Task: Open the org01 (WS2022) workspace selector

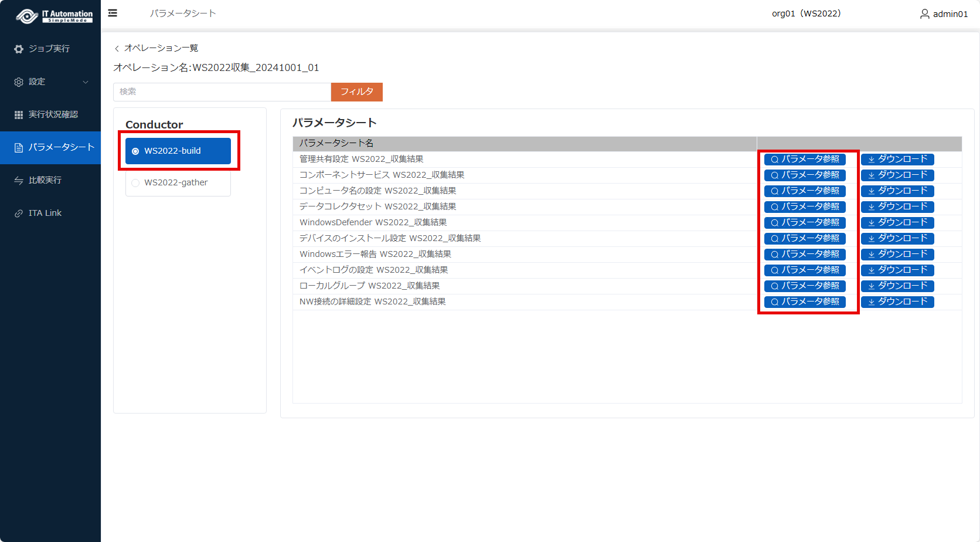Action: tap(806, 13)
